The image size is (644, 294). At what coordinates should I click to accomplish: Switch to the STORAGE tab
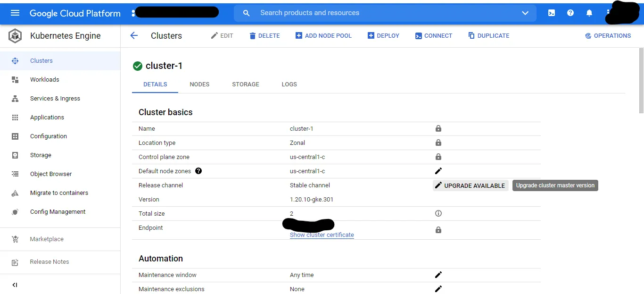(x=246, y=84)
